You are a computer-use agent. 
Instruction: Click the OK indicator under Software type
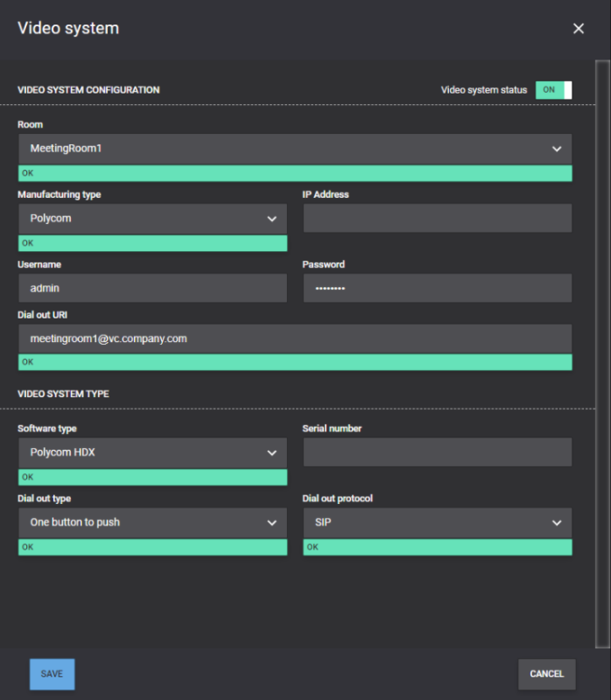point(152,477)
